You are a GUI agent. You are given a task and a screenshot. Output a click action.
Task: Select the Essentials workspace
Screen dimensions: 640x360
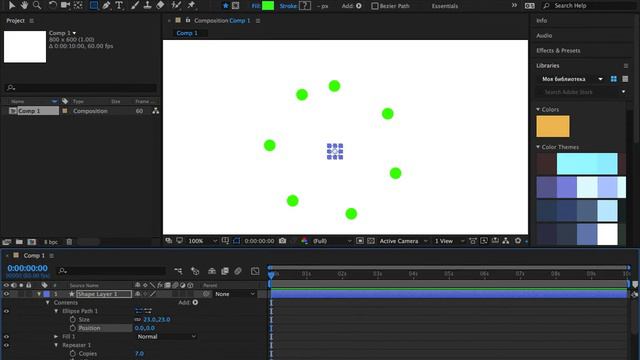point(444,6)
